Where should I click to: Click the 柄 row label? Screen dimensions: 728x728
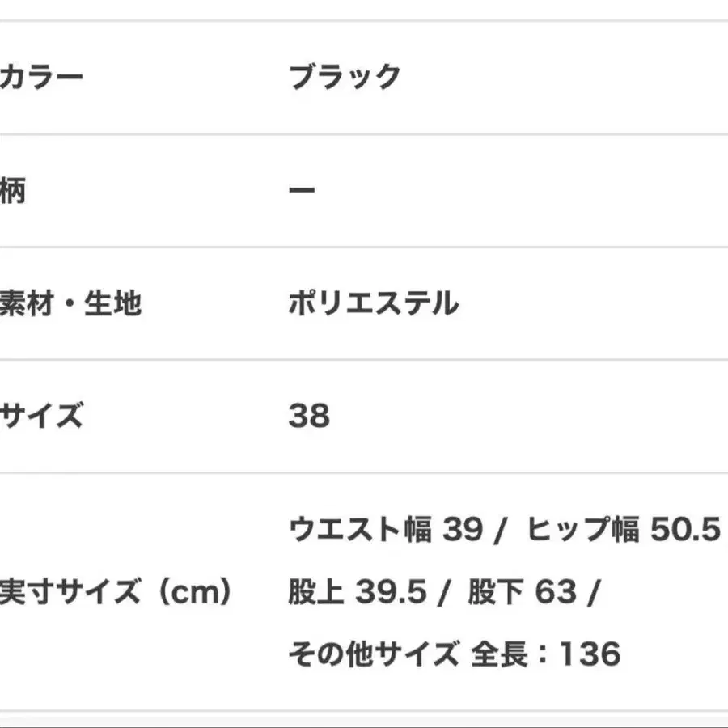point(12,190)
